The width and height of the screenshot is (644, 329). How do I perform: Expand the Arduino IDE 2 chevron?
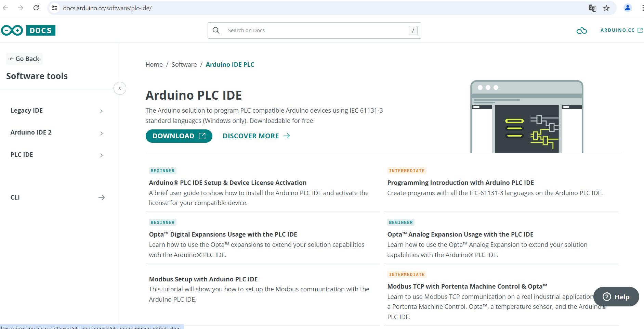(x=101, y=133)
